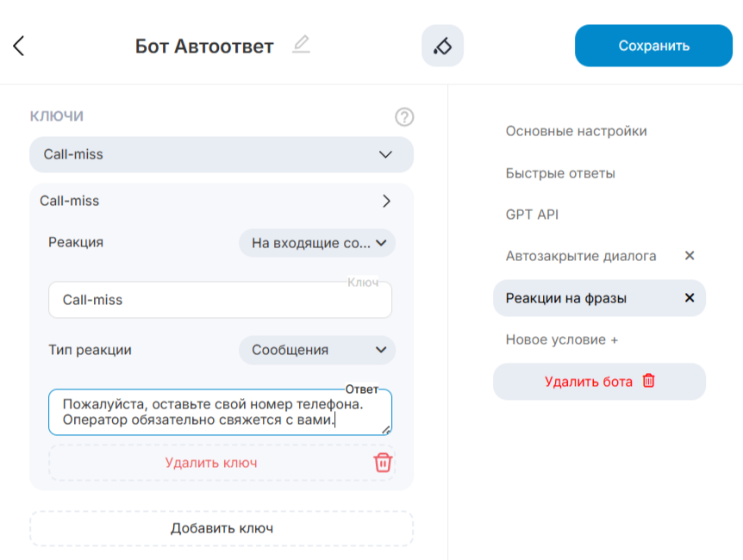
Task: Click the back arrow icon
Action: 19,46
